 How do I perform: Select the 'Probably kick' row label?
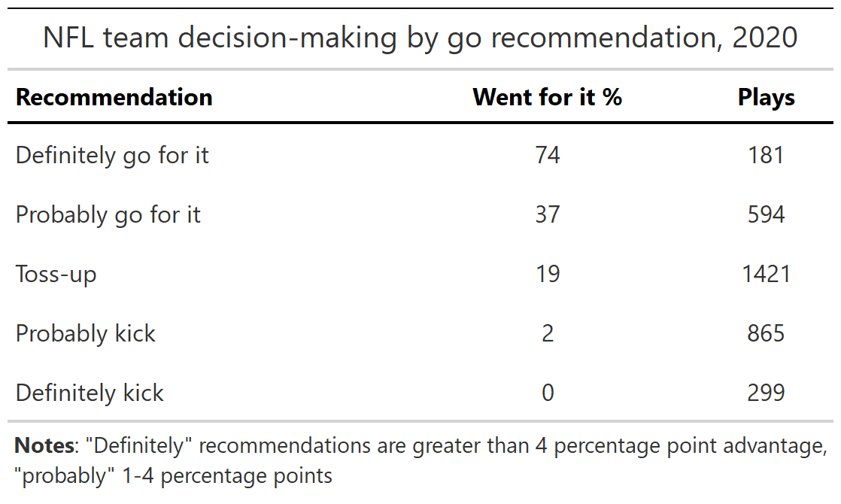(86, 333)
